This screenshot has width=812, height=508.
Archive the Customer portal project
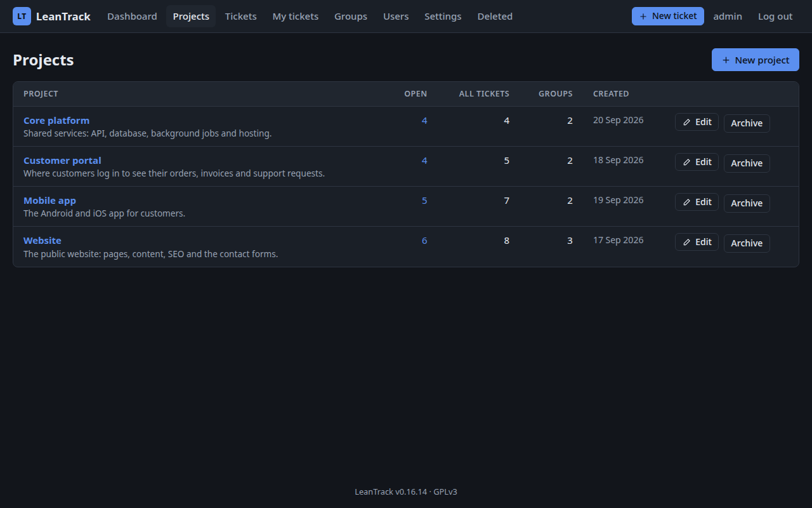coord(747,163)
